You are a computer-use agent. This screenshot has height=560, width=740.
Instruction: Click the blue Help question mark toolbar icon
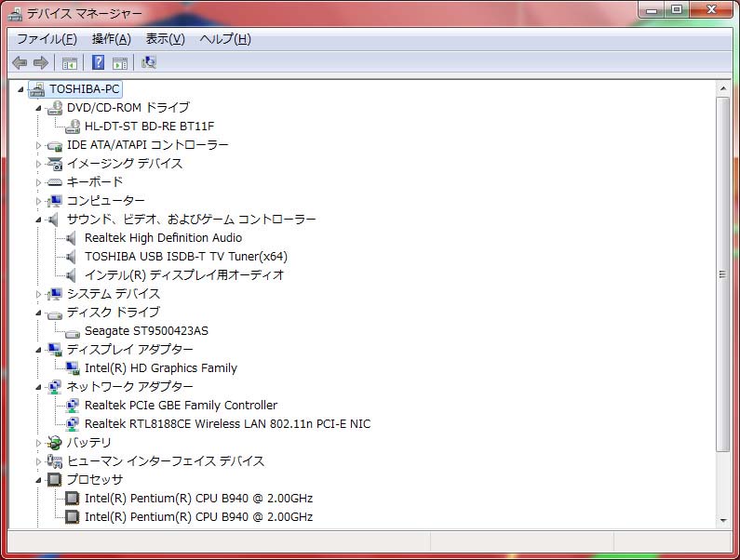coord(98,62)
